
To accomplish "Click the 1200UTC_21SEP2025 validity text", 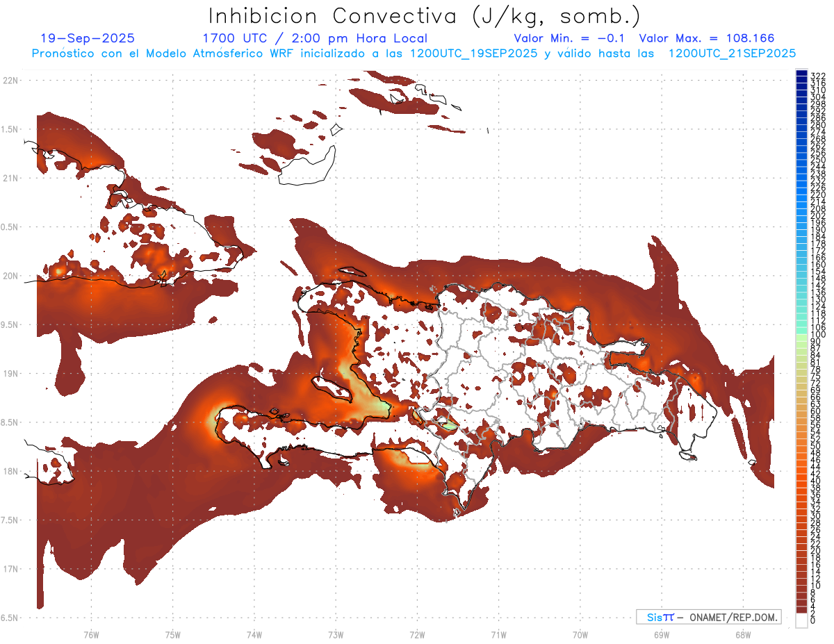I will click(x=732, y=53).
